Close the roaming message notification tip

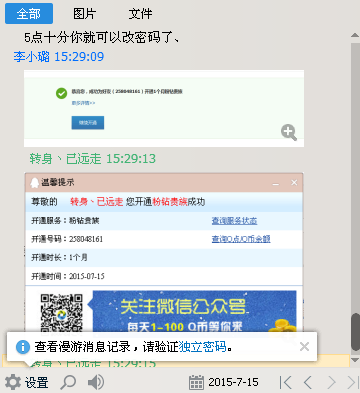[304, 347]
